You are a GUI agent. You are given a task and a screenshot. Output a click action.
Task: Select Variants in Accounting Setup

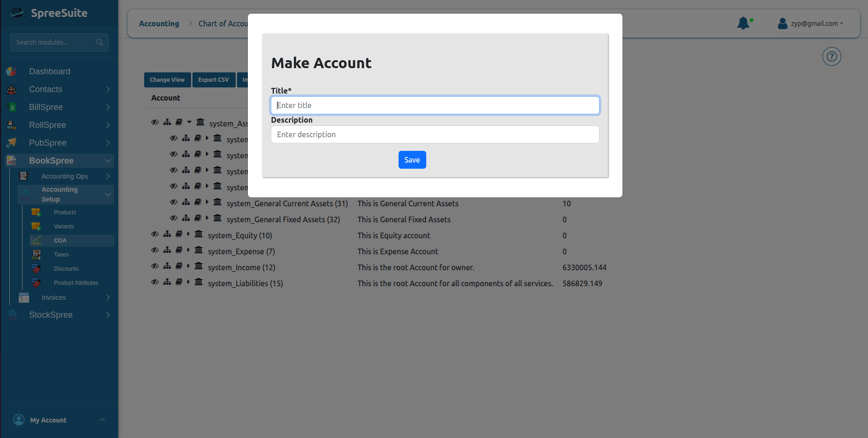pos(64,227)
